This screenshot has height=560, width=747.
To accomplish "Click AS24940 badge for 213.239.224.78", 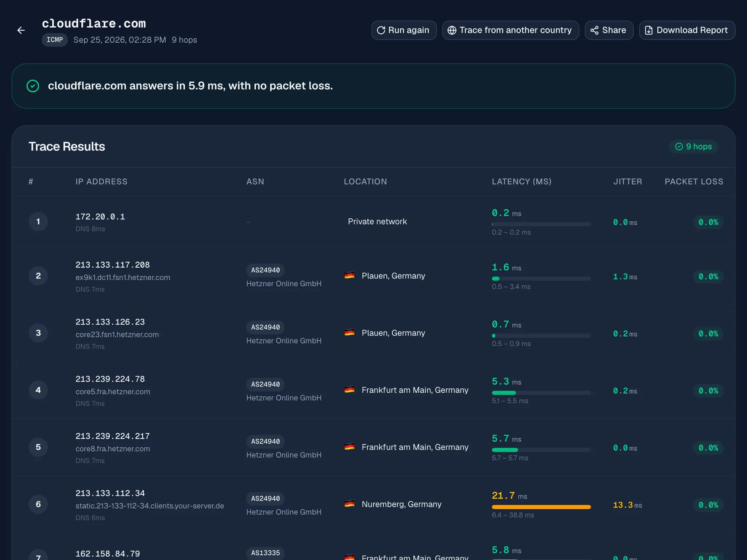I will tap(266, 384).
